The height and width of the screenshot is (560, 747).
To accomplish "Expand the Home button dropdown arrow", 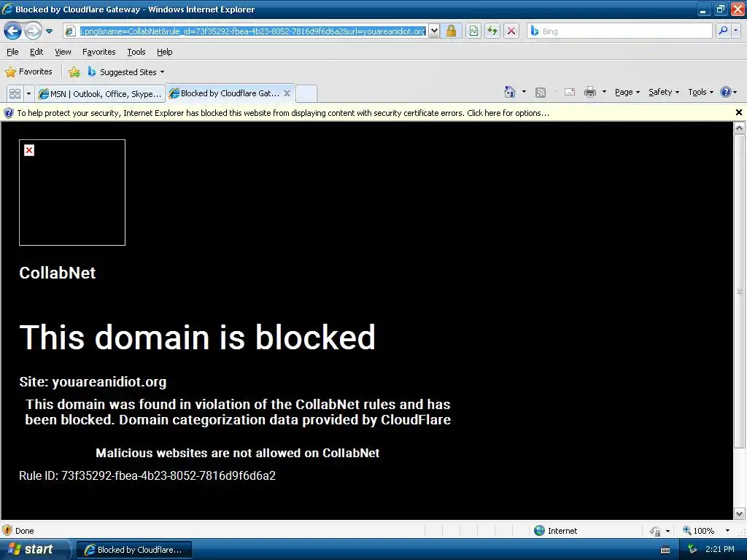I will tap(524, 91).
